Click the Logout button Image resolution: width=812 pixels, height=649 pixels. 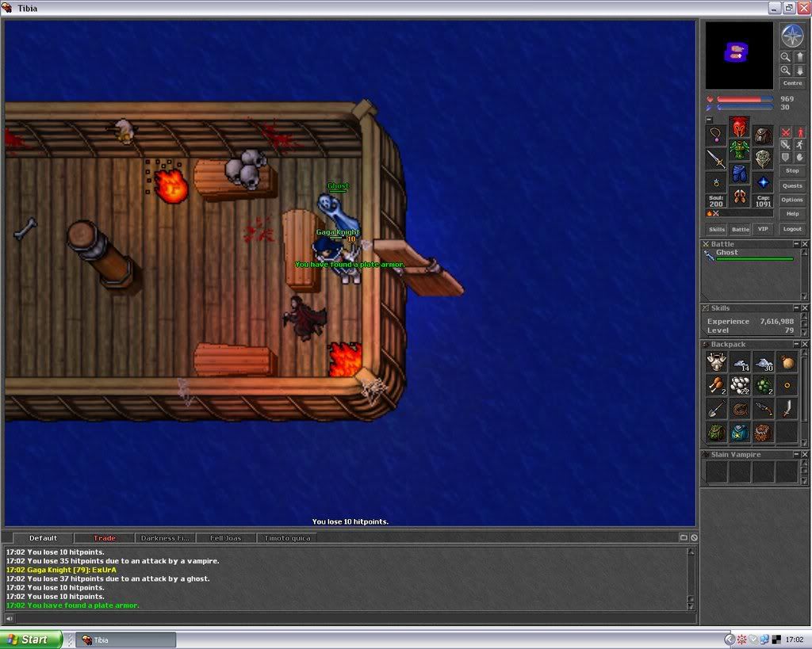click(x=792, y=229)
